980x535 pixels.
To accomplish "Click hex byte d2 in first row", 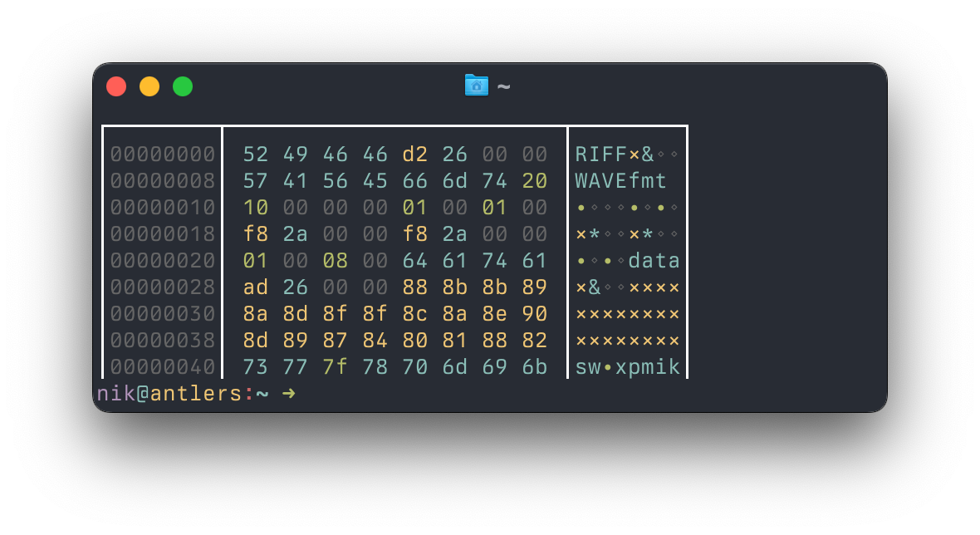I will [x=415, y=155].
